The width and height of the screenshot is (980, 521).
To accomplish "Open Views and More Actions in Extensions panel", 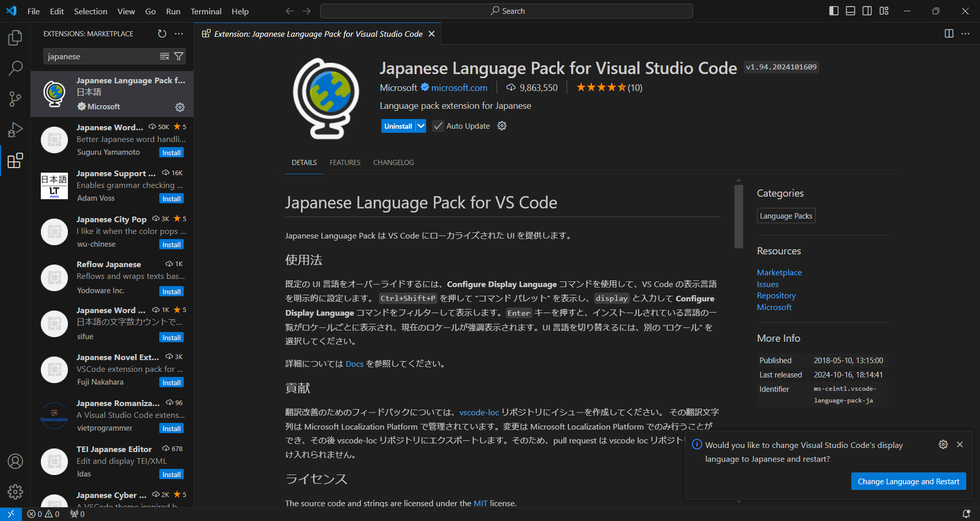I will pyautogui.click(x=179, y=34).
